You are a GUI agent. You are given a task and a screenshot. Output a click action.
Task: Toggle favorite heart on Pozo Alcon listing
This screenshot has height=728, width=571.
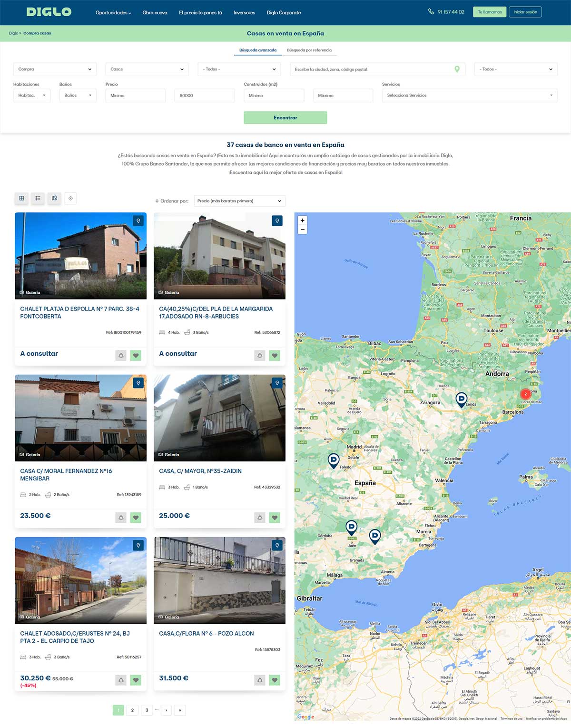point(275,680)
